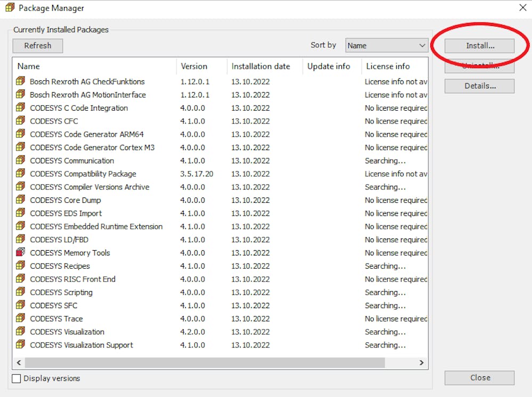
Task: Select the CODESYS Communication package name
Action: (x=72, y=161)
